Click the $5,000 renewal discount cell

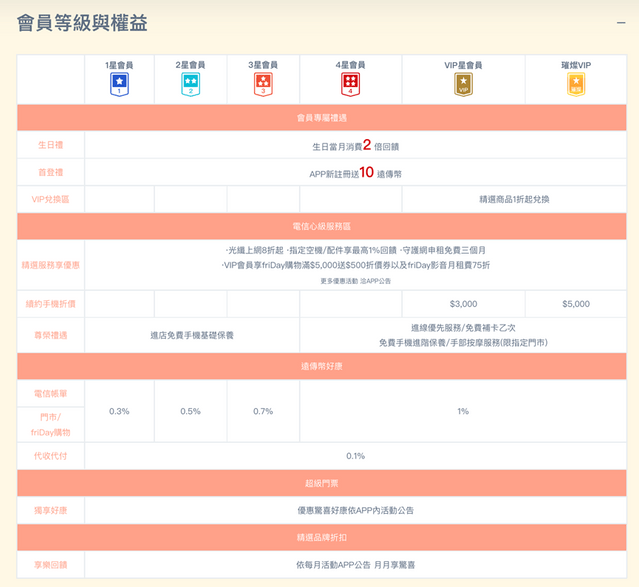[x=576, y=304]
